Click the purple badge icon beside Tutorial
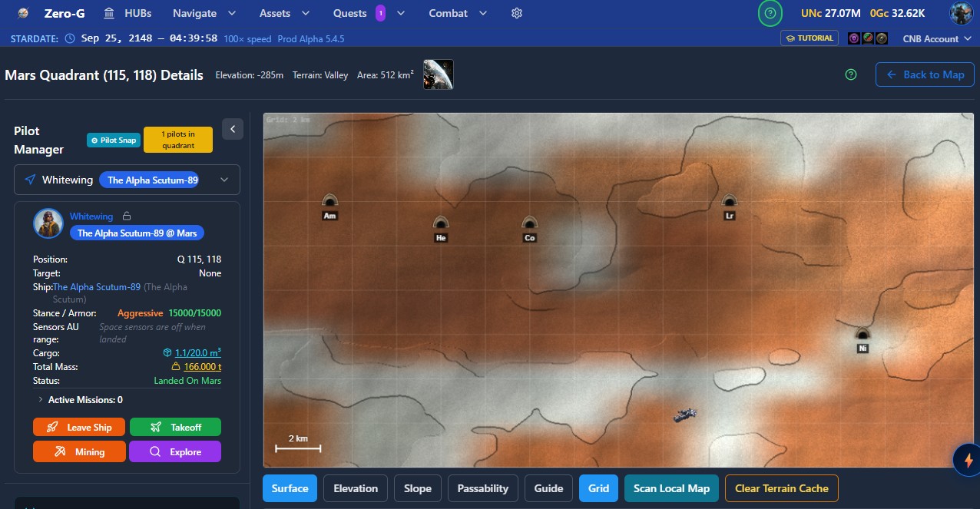Screen dimensions: 980x509 pyautogui.click(x=854, y=38)
